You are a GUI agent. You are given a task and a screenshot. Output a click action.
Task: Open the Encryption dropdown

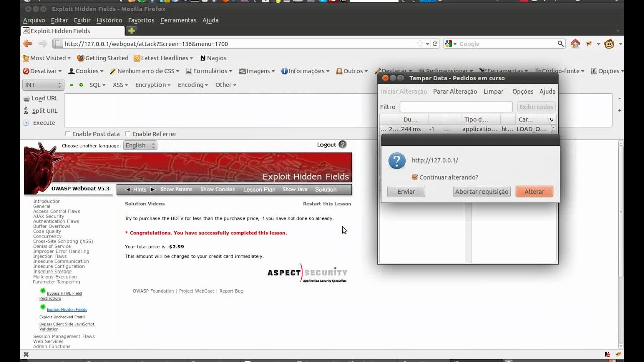[x=153, y=85]
